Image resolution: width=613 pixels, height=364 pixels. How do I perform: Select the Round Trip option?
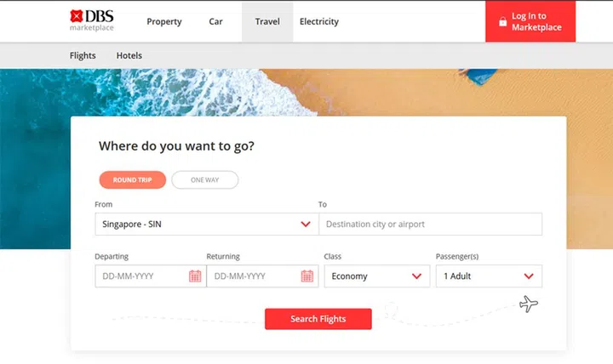133,180
